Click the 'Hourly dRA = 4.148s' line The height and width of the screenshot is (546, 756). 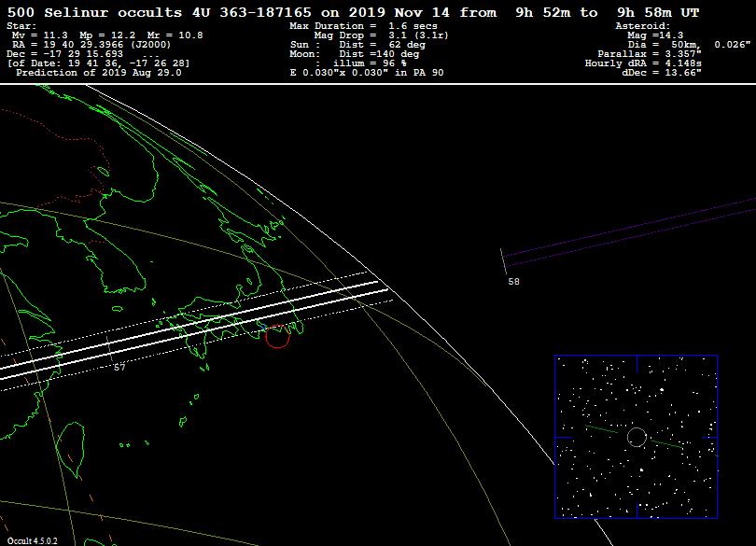click(643, 63)
